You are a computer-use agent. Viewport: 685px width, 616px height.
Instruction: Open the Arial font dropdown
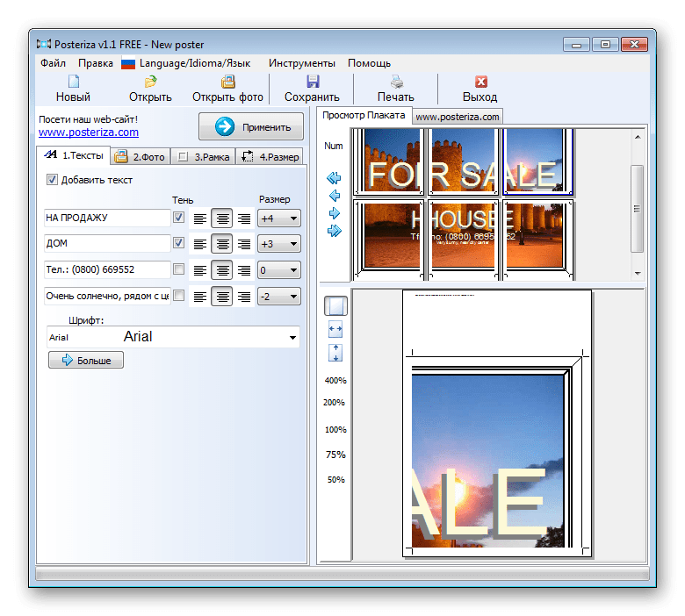(x=292, y=337)
